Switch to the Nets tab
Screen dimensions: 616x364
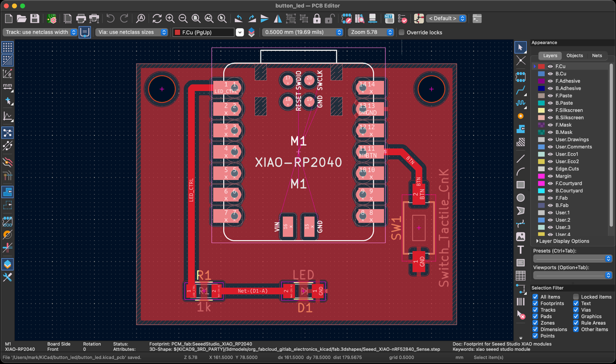coord(597,55)
